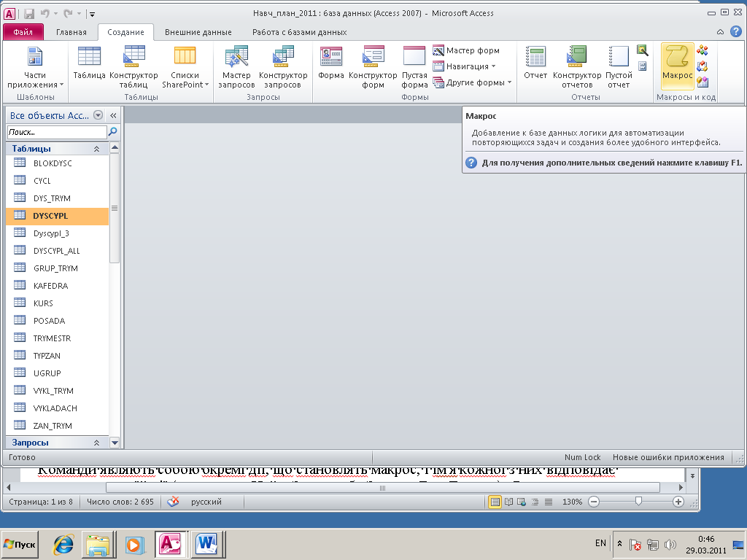Click the Word zoom in plus button

[x=678, y=502]
